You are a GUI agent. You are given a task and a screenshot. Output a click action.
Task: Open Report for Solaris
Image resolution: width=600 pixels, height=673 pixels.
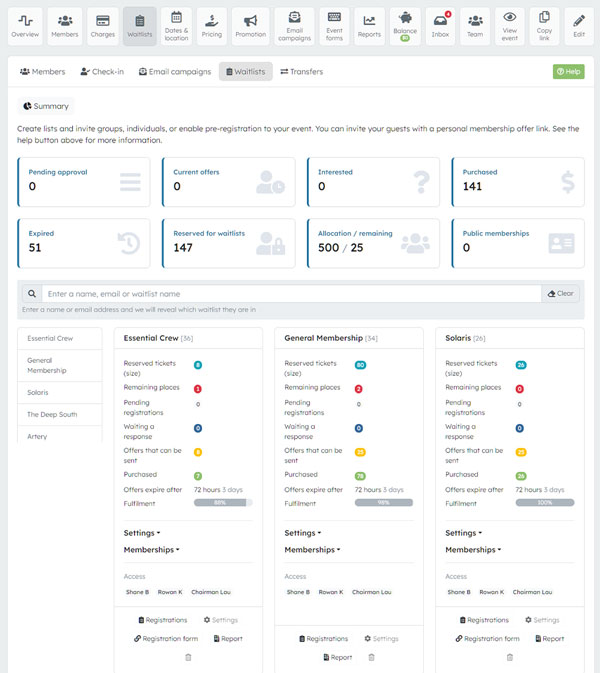(550, 638)
